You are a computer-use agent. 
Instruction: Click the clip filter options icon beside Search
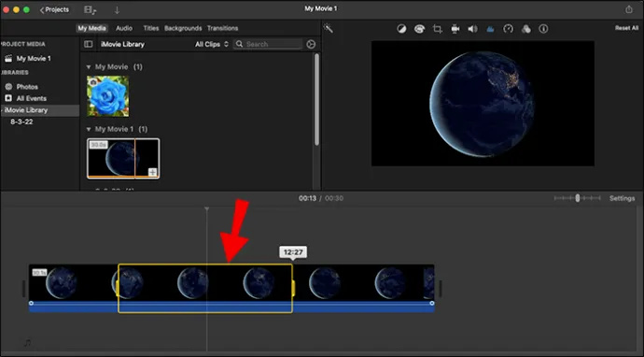[x=311, y=44]
